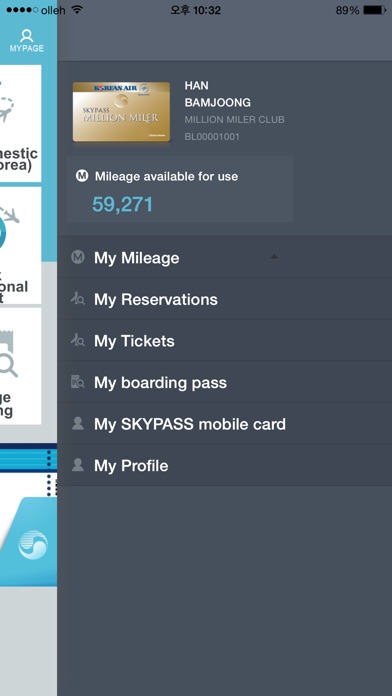The width and height of the screenshot is (392, 696).
Task: Tap the partially visible Domestic Korea tile
Action: [x=20, y=123]
